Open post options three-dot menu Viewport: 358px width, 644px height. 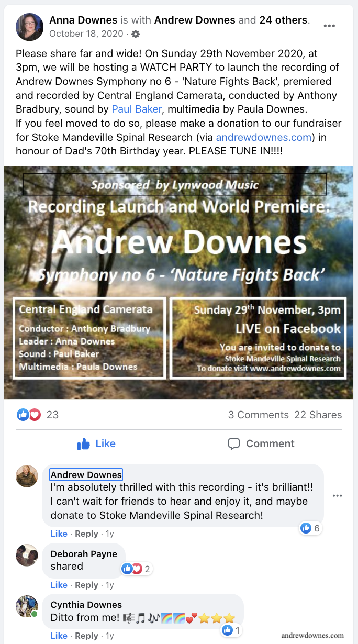click(x=329, y=26)
